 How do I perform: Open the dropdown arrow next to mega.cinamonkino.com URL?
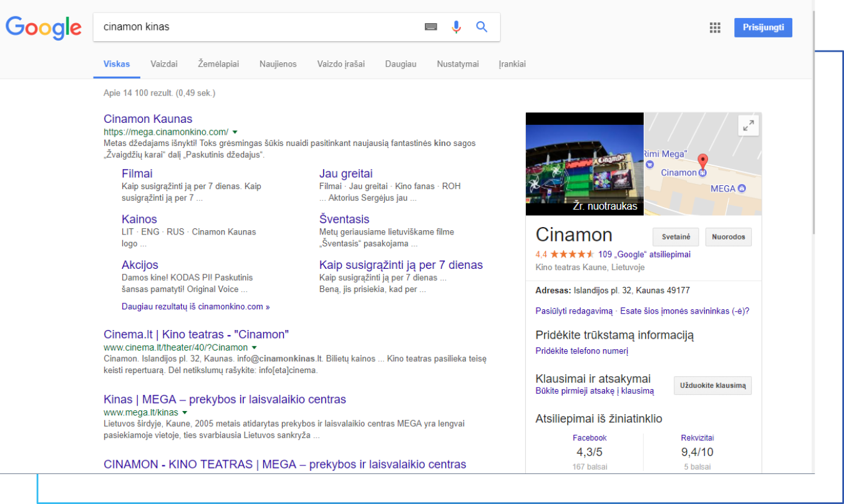tap(235, 132)
